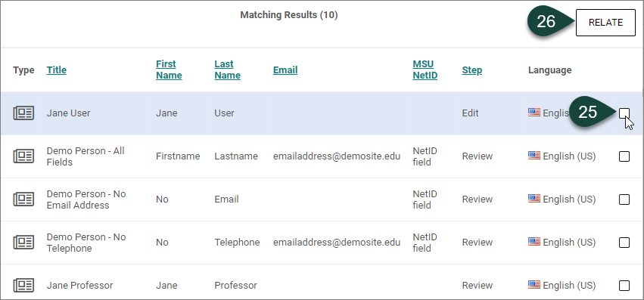Image resolution: width=644 pixels, height=300 pixels.
Task: Click the content type icon for Jane User
Action: tap(23, 113)
